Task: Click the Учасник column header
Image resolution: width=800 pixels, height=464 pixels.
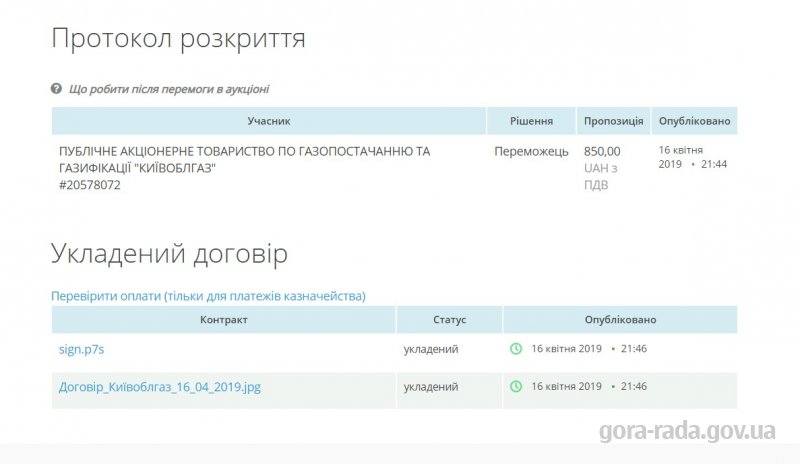Action: [x=269, y=121]
